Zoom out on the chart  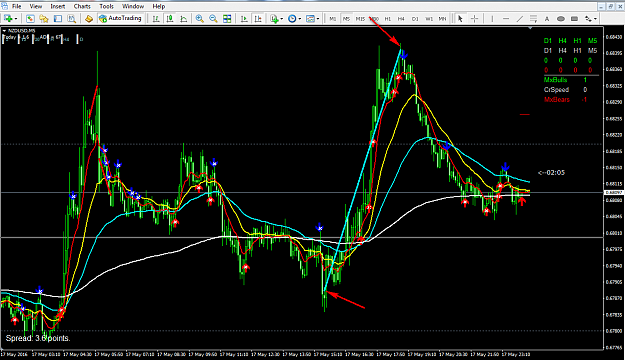click(213, 18)
